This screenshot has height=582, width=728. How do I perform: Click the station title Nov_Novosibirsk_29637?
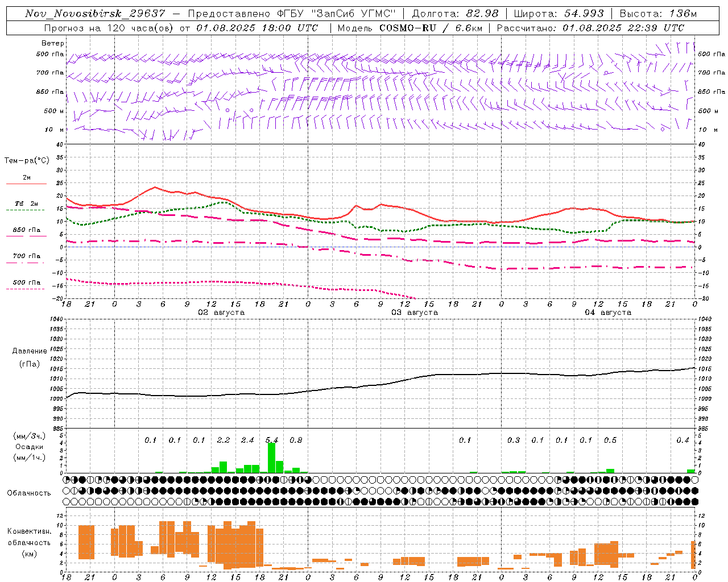pyautogui.click(x=95, y=14)
